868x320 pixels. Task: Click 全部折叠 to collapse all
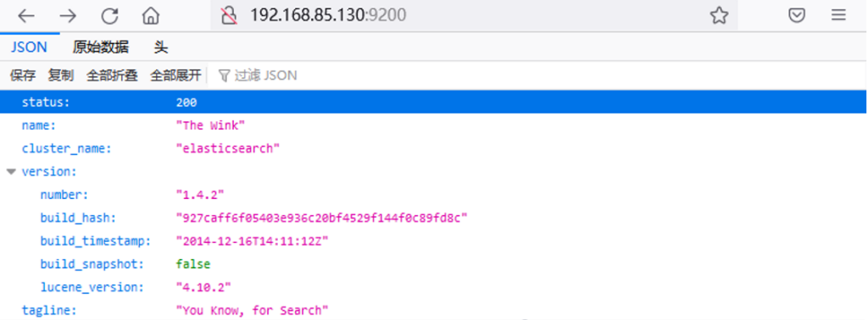112,75
